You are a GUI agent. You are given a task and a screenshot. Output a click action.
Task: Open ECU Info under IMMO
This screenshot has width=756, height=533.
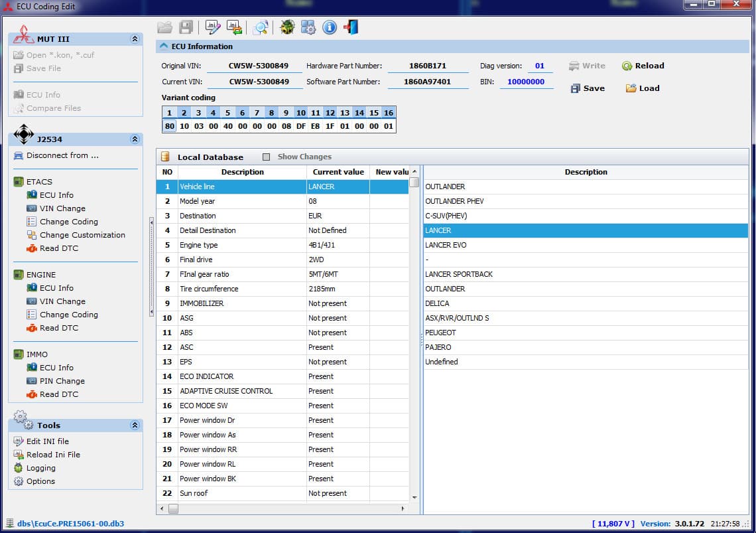coord(56,368)
